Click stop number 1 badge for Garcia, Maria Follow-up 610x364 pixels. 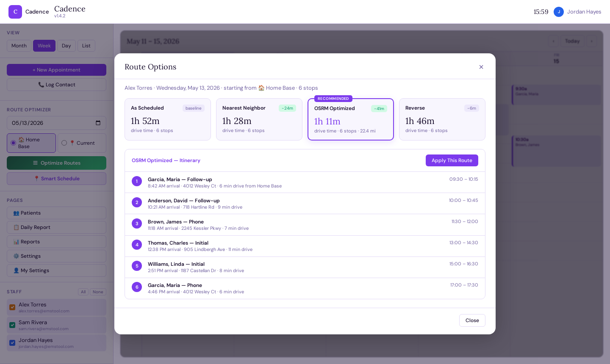point(137,181)
